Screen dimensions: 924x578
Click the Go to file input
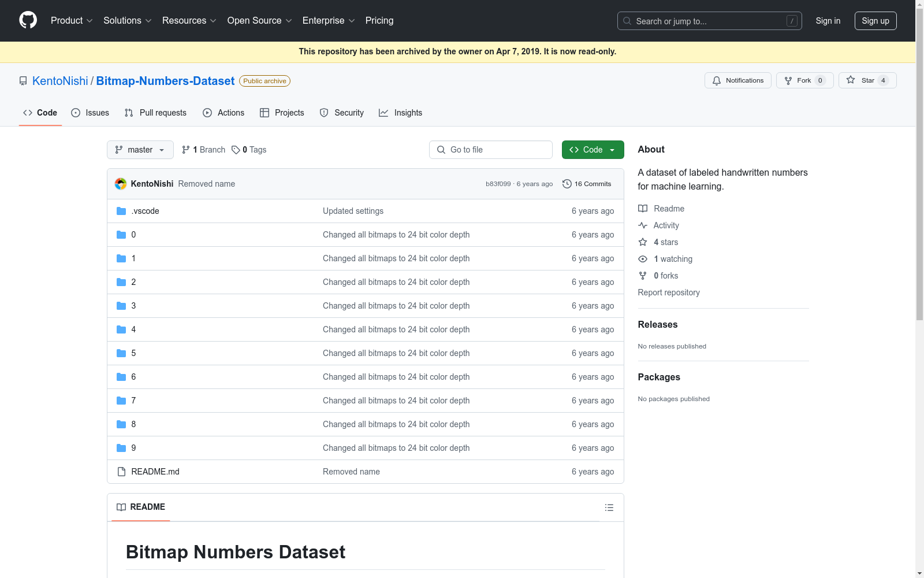coord(491,150)
